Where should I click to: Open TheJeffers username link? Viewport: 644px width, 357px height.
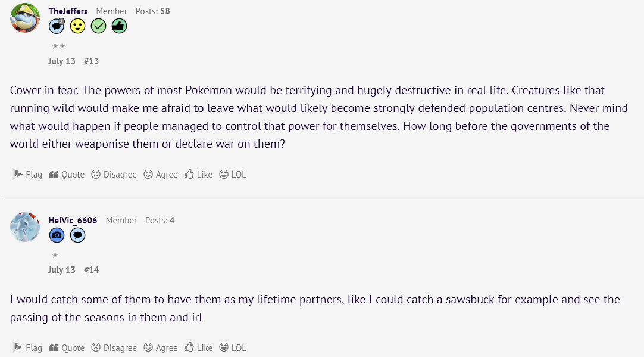point(68,11)
